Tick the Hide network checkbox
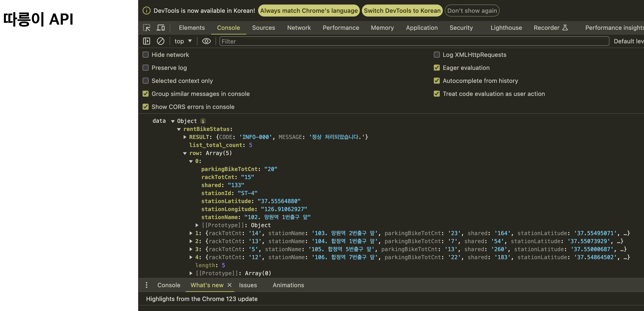644x311 pixels. coord(146,55)
